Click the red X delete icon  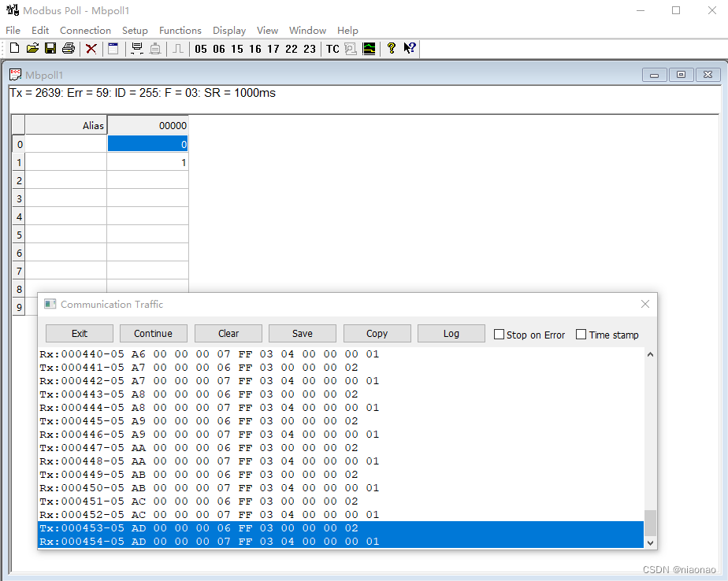click(x=91, y=48)
